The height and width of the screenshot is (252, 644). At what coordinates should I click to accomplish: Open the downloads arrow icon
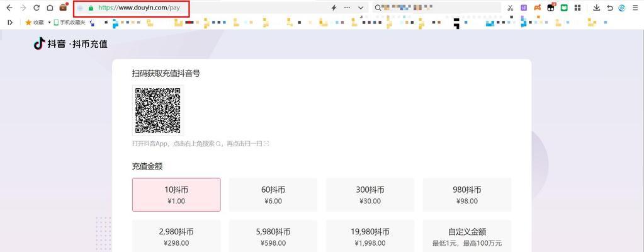(597, 8)
